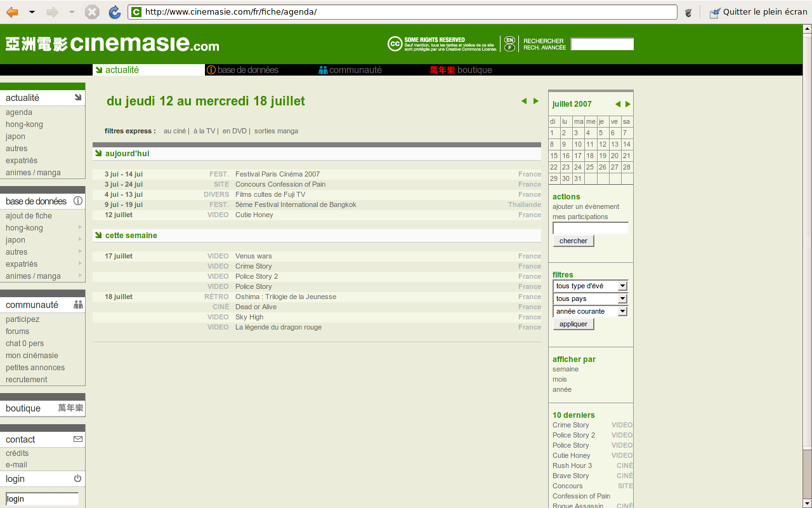The image size is (812, 508).
Task: Open the 'tous pays' country dropdown
Action: (x=590, y=299)
